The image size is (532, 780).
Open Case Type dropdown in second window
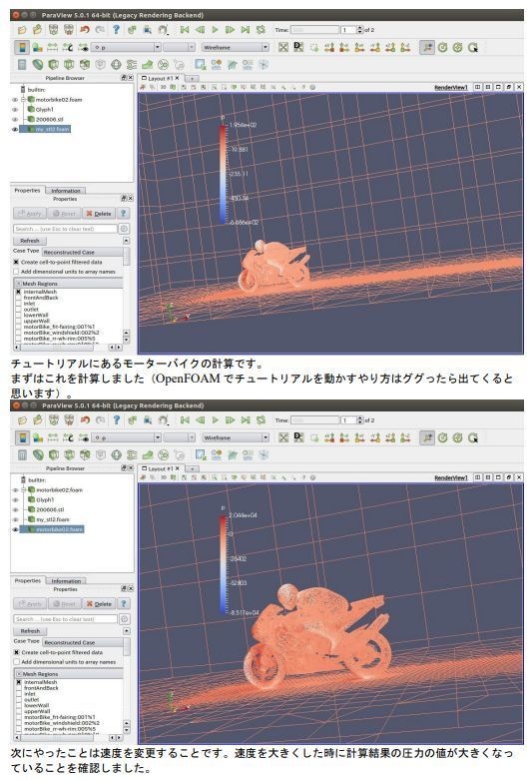(83, 643)
